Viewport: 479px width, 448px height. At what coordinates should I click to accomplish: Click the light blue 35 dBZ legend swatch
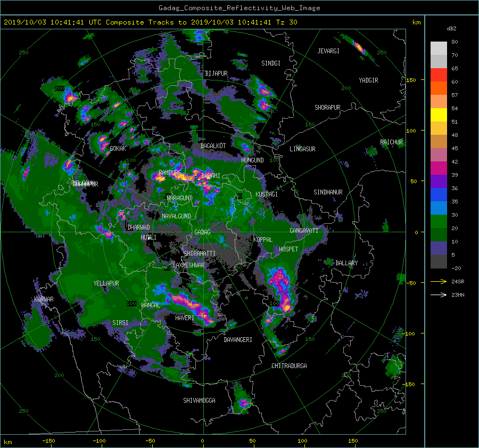(439, 208)
